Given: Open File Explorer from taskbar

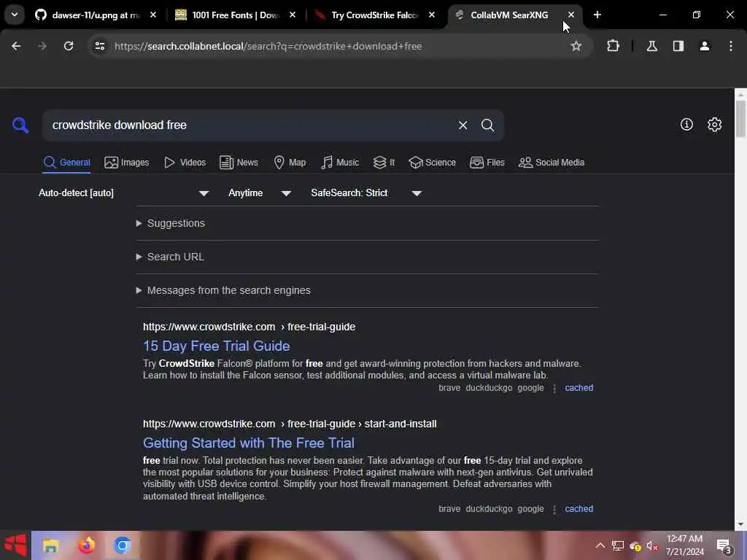Looking at the screenshot, I should pos(50,545).
